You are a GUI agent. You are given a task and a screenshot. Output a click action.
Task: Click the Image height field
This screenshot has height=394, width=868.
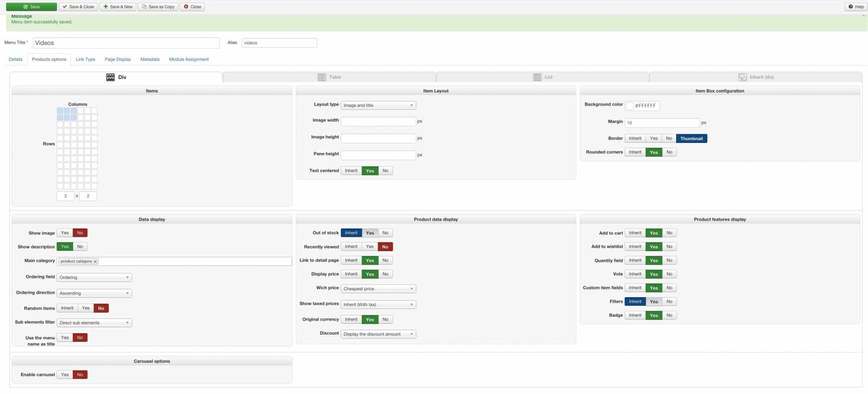[378, 139]
